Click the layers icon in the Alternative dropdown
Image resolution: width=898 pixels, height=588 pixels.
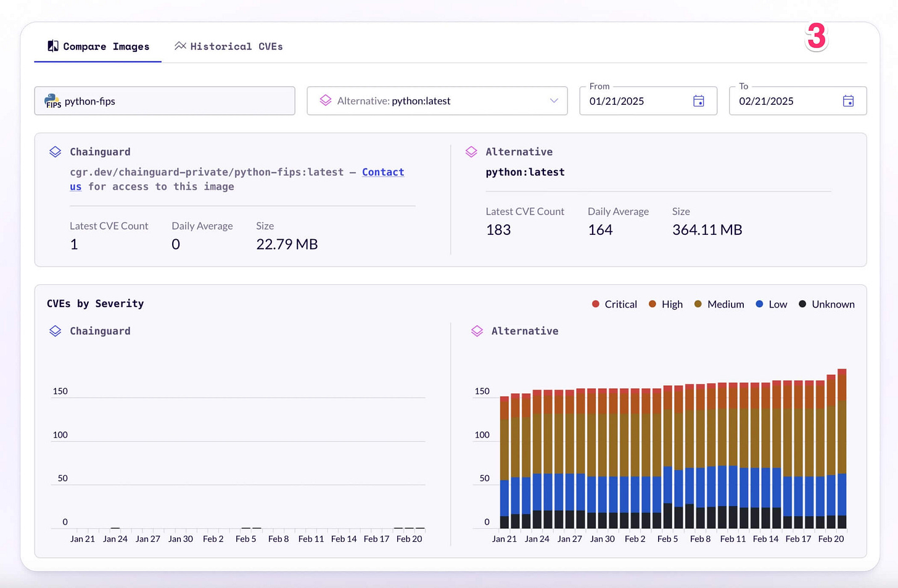[326, 100]
